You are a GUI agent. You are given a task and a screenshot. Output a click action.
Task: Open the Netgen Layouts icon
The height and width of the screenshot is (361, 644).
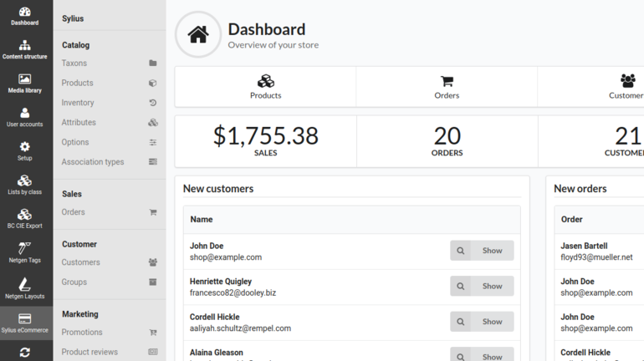[x=25, y=288]
